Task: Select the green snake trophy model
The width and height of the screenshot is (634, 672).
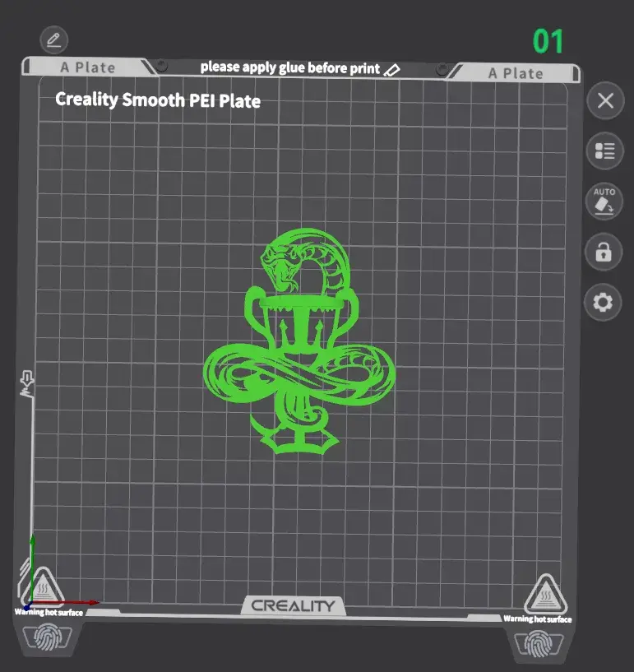Action: (299, 362)
